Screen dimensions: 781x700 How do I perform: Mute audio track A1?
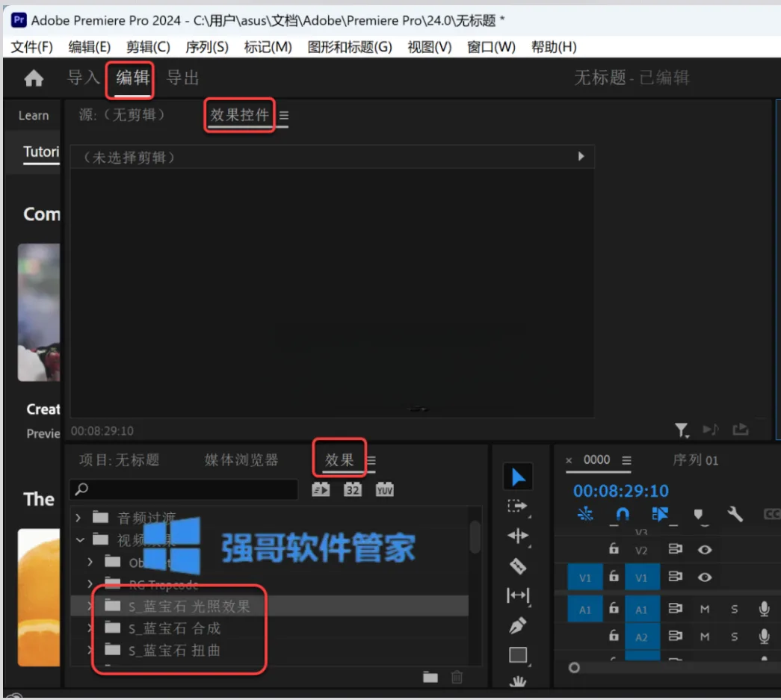[704, 609]
